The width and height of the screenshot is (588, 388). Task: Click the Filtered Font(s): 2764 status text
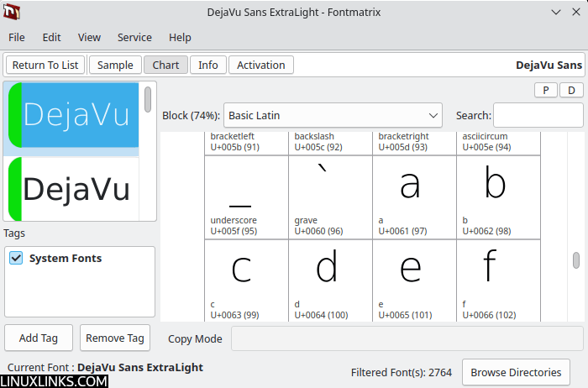click(402, 372)
